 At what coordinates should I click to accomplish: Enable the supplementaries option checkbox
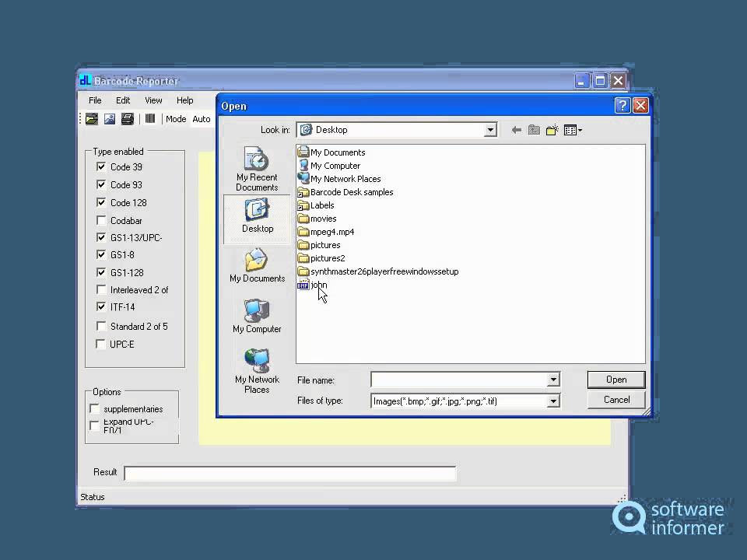pos(94,408)
